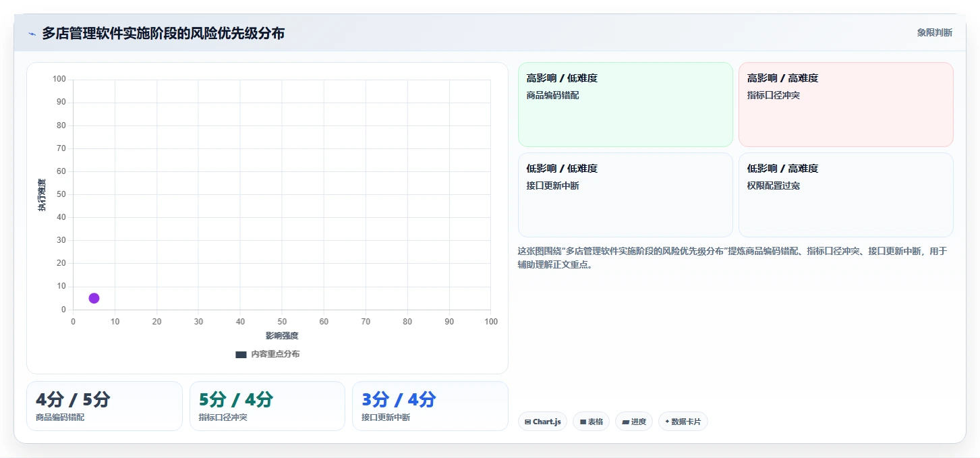Open the 高影响 / 高难度 quadrant card
This screenshot has height=458, width=980.
tap(846, 105)
